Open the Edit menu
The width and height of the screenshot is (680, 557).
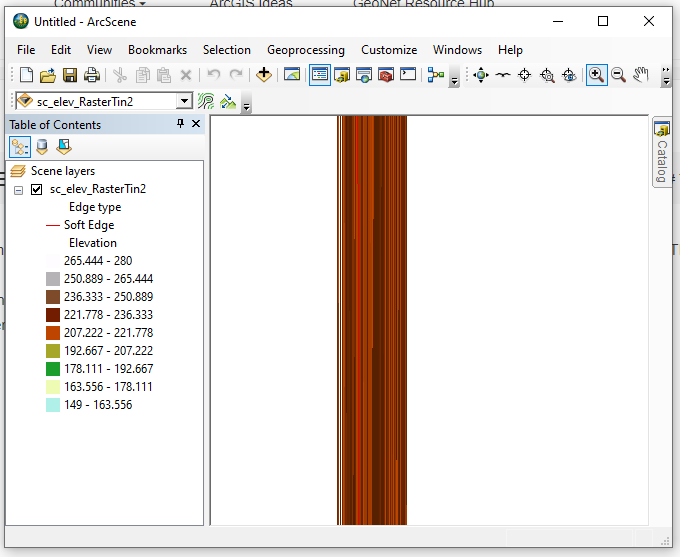pos(61,50)
